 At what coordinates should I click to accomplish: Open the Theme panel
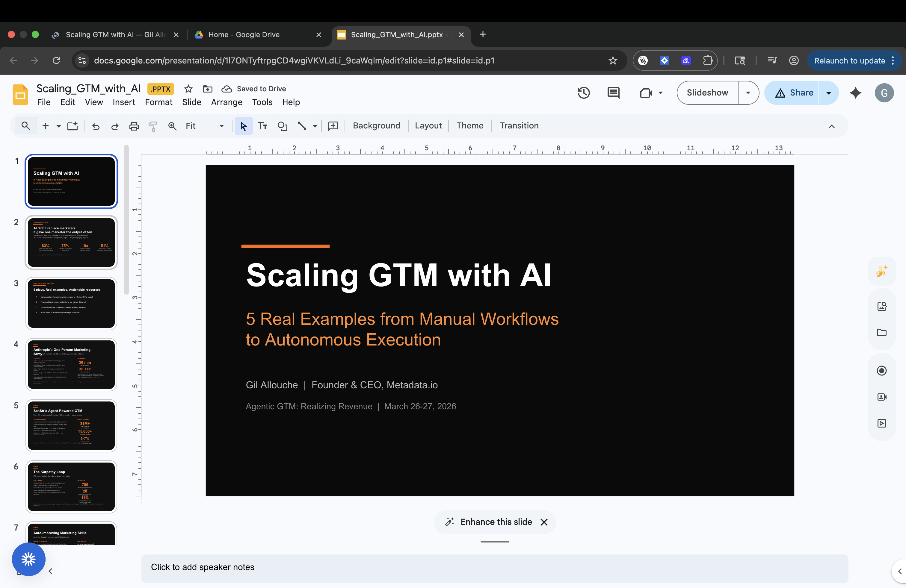click(470, 125)
